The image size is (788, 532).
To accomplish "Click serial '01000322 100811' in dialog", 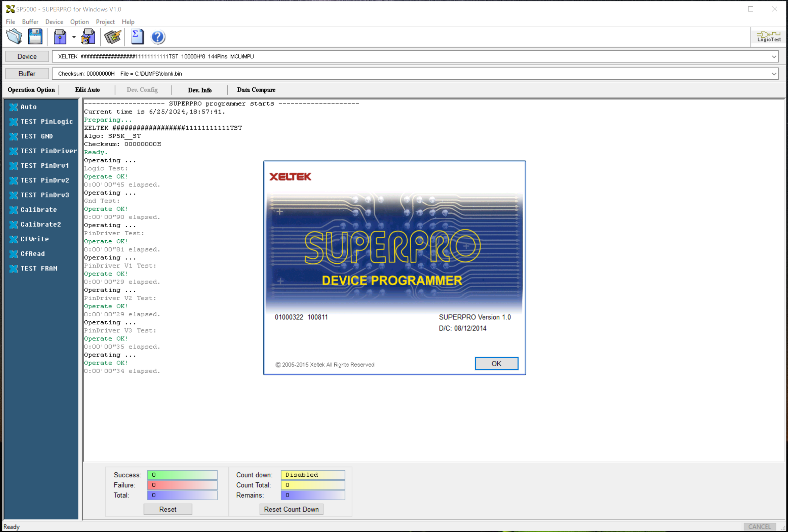I will pyautogui.click(x=301, y=317).
